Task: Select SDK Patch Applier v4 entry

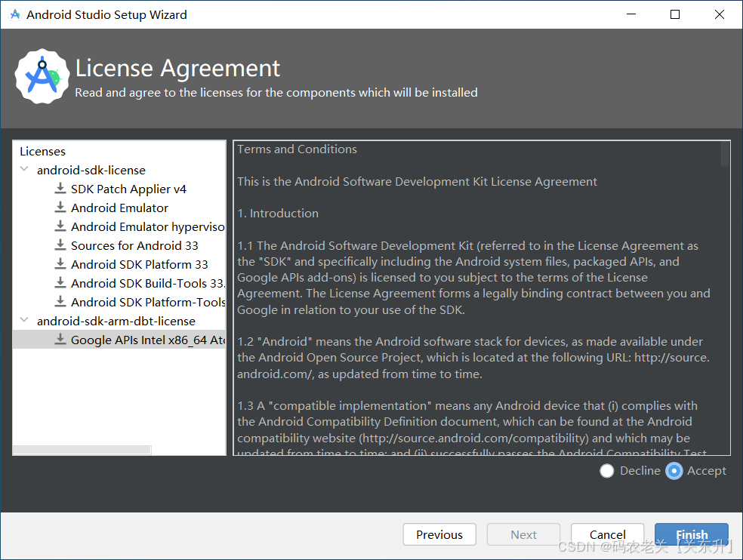Action: click(128, 189)
